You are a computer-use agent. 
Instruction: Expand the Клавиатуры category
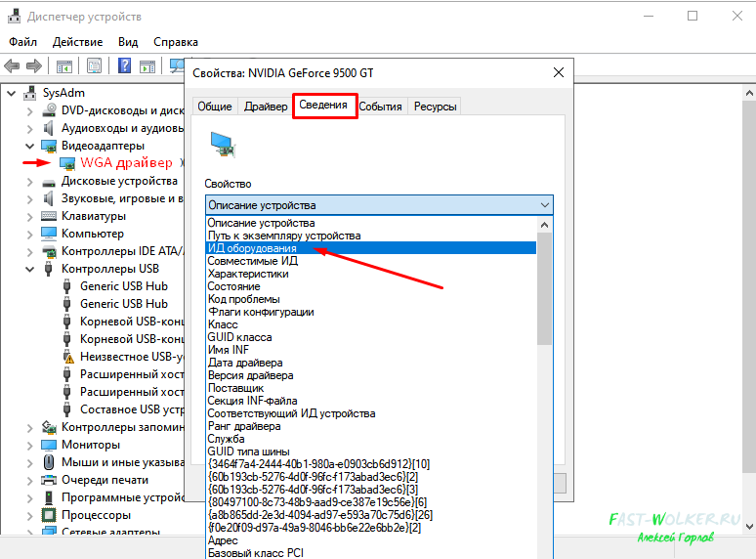(x=30, y=217)
